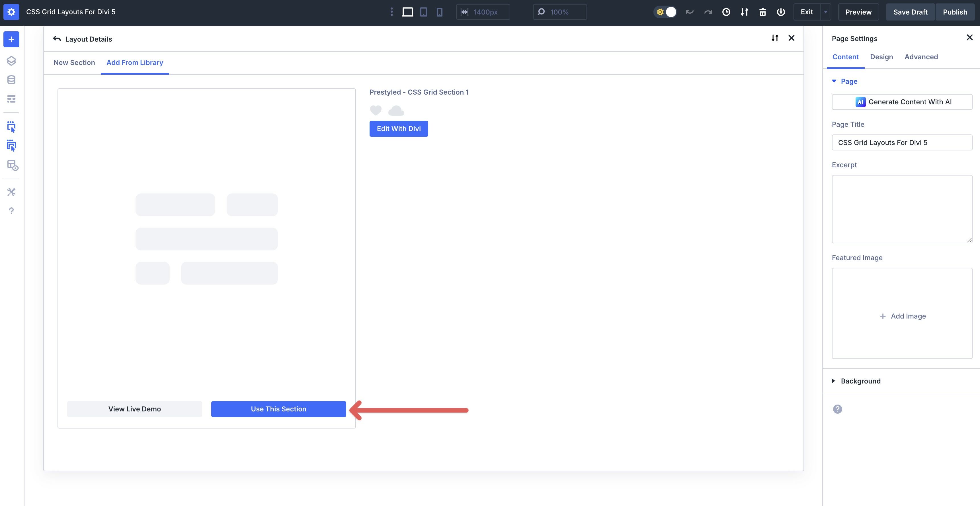This screenshot has height=506, width=980.
Task: Click the Page Title input field
Action: (x=902, y=142)
